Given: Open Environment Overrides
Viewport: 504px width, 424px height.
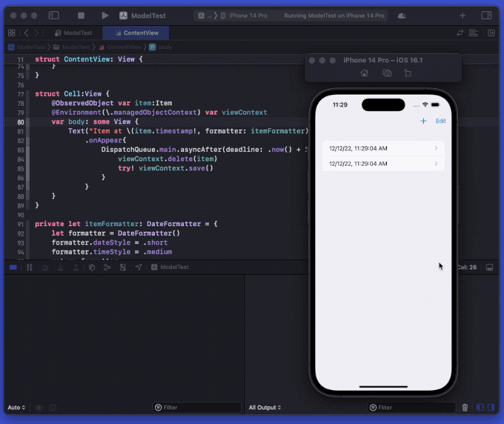Looking at the screenshot, I should [123, 267].
